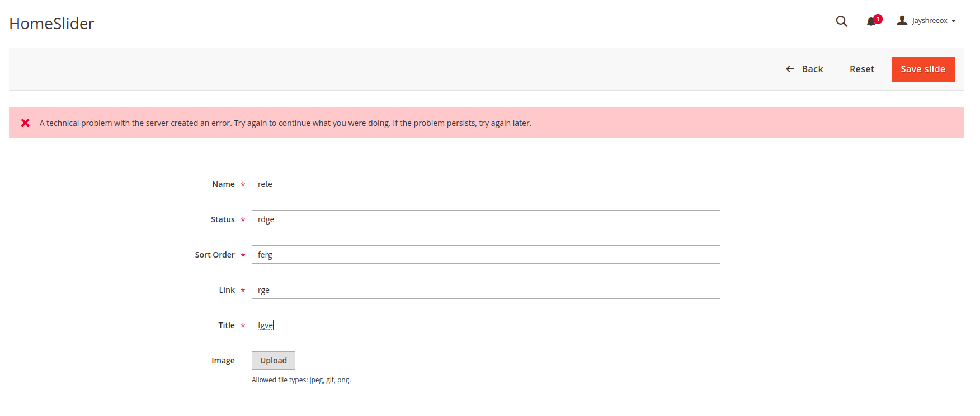Click the Save slide button
The height and width of the screenshot is (416, 980).
[x=923, y=69]
